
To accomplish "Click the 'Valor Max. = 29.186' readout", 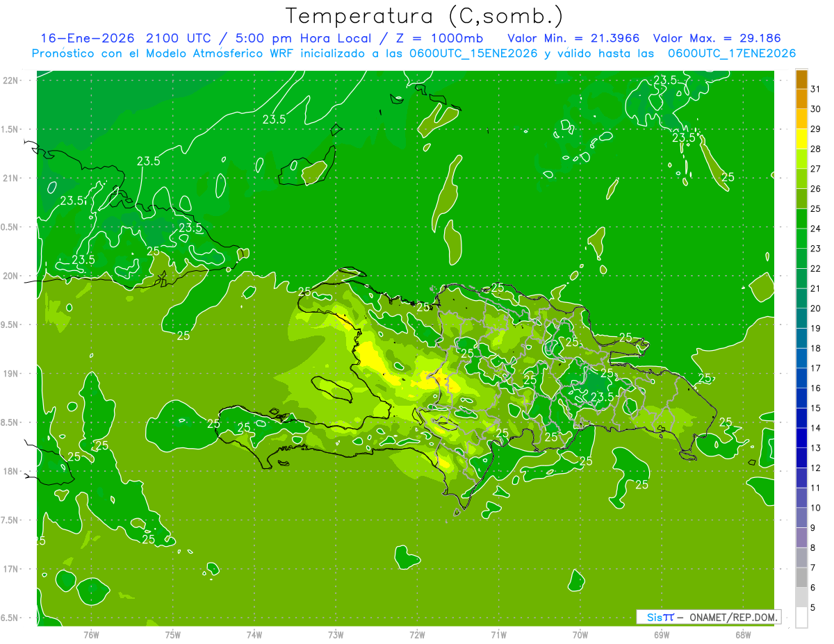I will coord(717,38).
